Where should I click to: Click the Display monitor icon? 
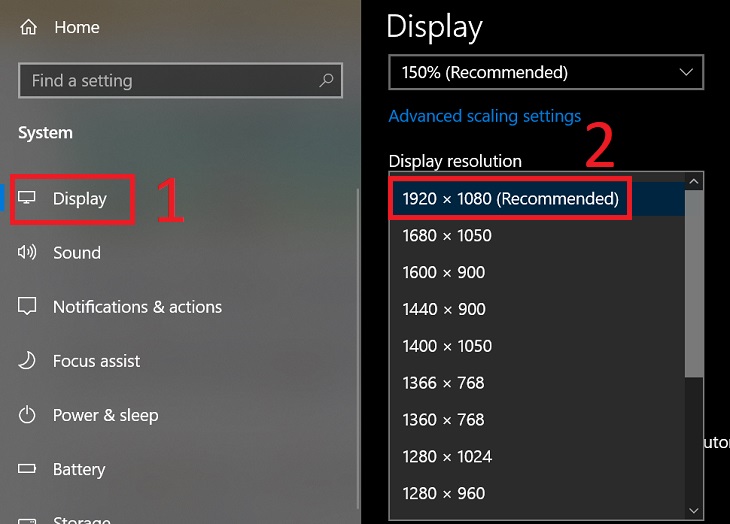pyautogui.click(x=28, y=198)
